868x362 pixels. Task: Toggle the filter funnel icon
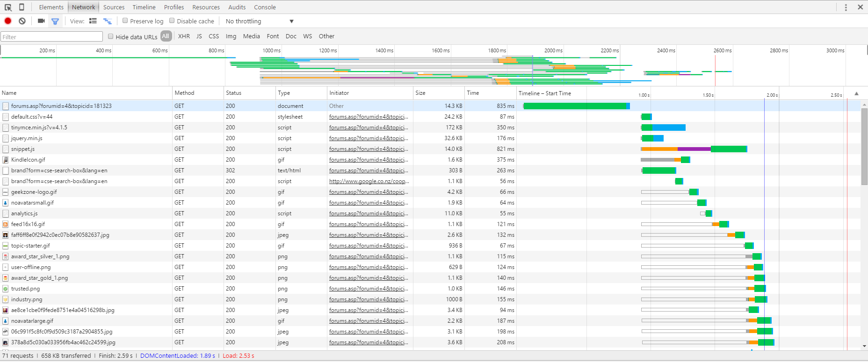55,21
